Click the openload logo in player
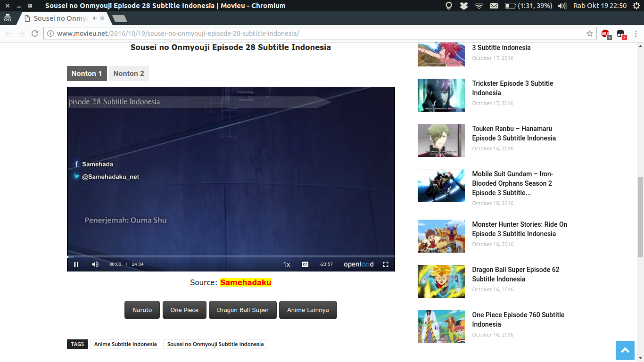This screenshot has height=362, width=644. [358, 264]
